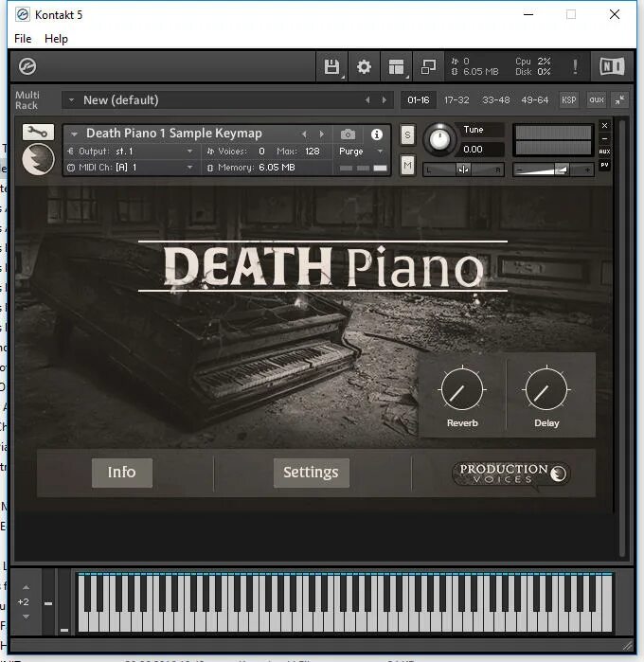Click the Disk 0% readout
Viewport: 644px width, 662px height.
(x=532, y=72)
